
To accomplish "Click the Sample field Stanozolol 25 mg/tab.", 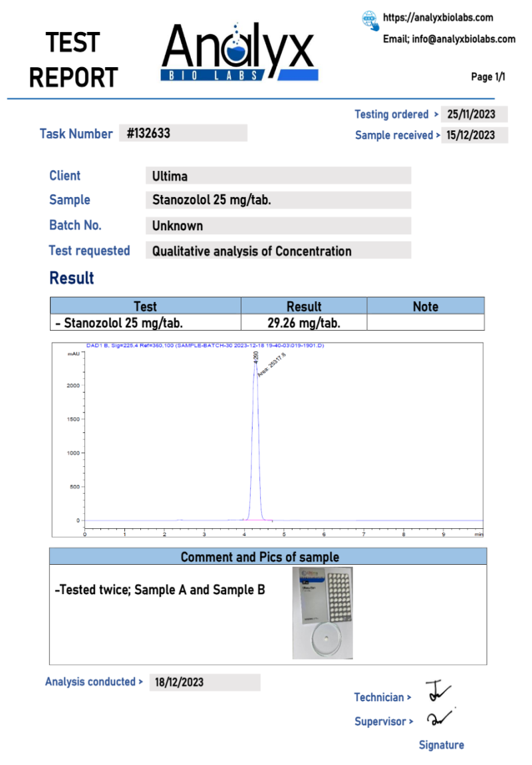I will [x=278, y=200].
